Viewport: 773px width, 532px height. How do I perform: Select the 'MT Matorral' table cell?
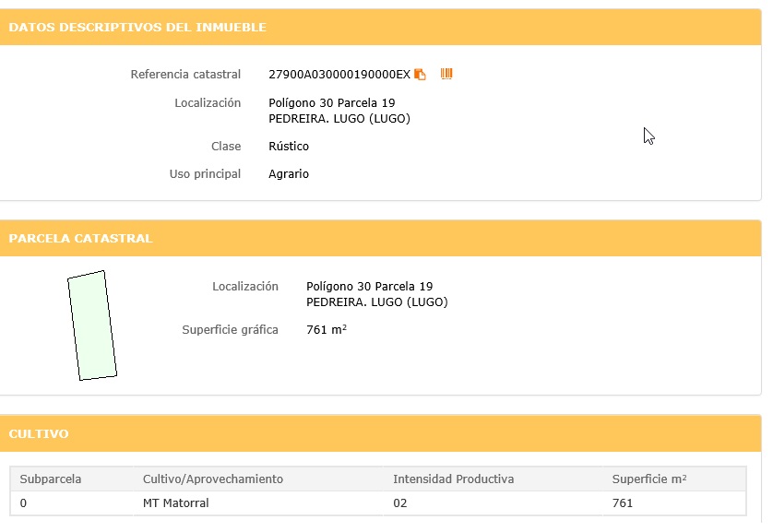tap(176, 503)
